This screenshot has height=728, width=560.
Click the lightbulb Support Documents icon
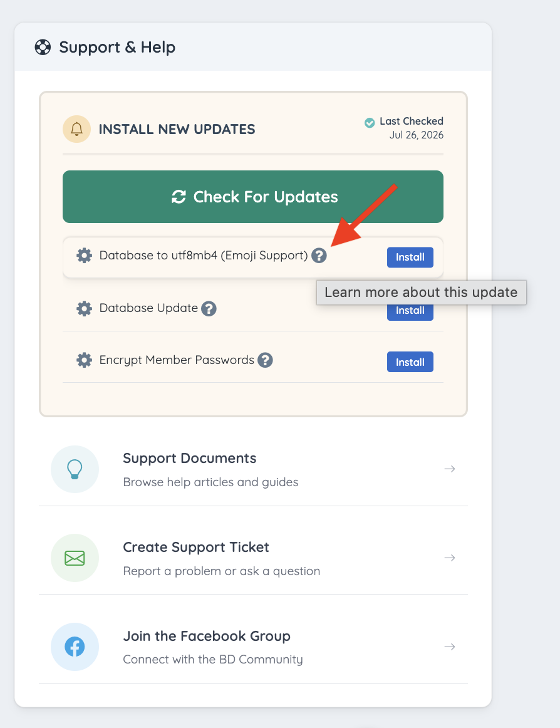pos(75,469)
